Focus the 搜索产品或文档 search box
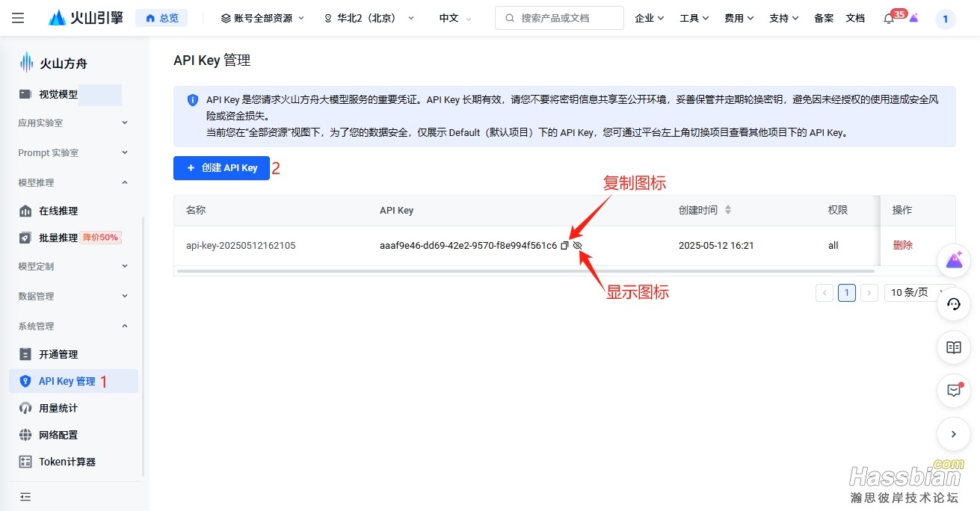Image resolution: width=980 pixels, height=511 pixels. point(559,18)
